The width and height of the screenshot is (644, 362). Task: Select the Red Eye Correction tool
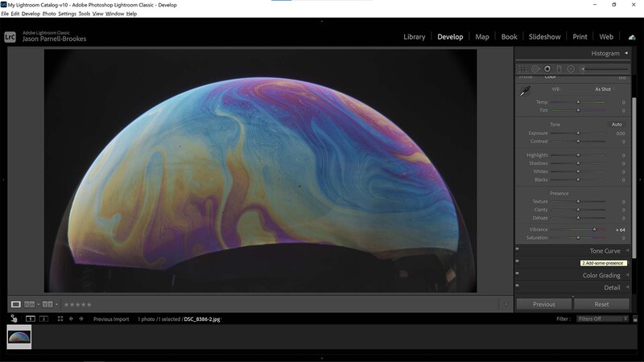(x=547, y=69)
